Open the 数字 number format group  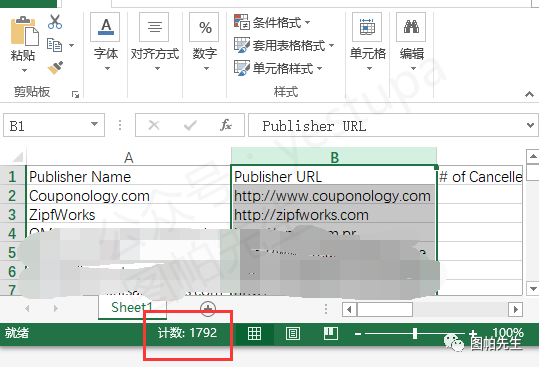pos(204,42)
